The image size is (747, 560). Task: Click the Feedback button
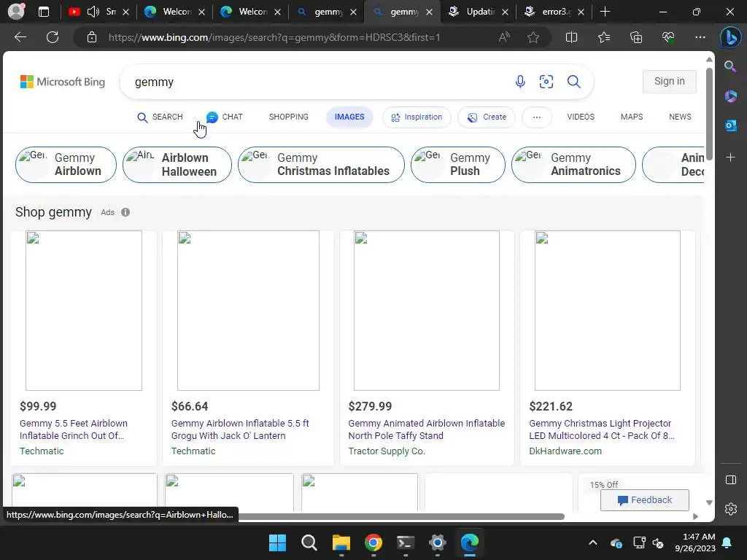(x=645, y=500)
